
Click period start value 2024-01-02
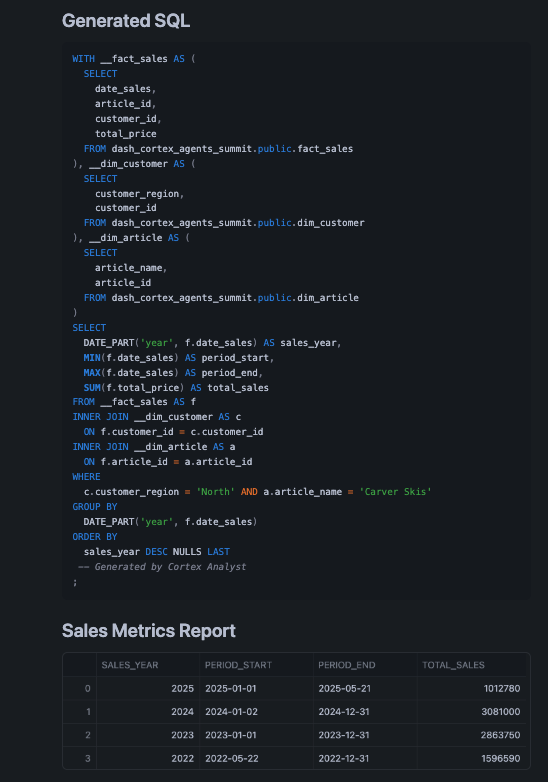tap(231, 712)
